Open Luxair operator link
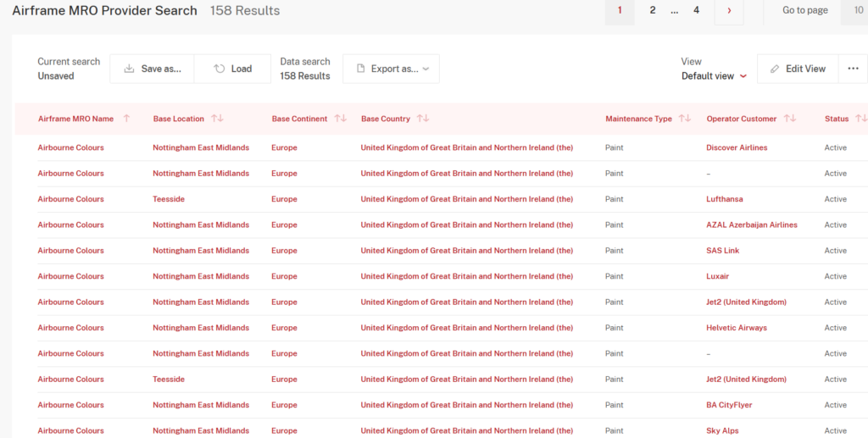Viewport: 868px width, 438px height. click(x=717, y=276)
